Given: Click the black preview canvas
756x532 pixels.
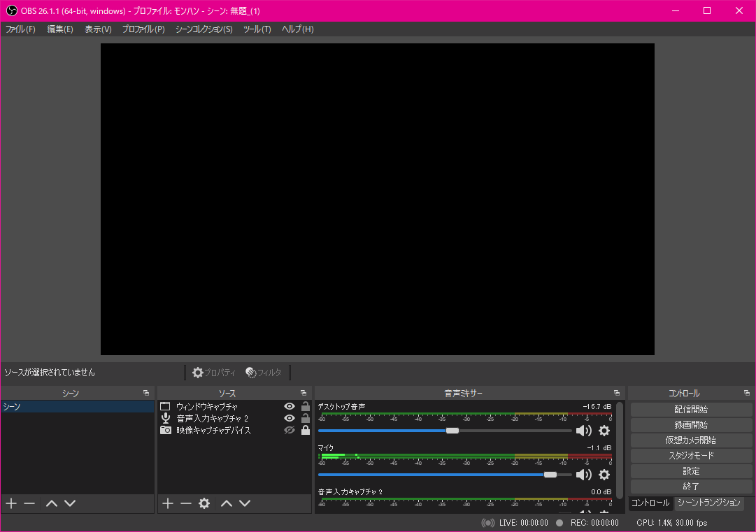Looking at the screenshot, I should pos(378,199).
